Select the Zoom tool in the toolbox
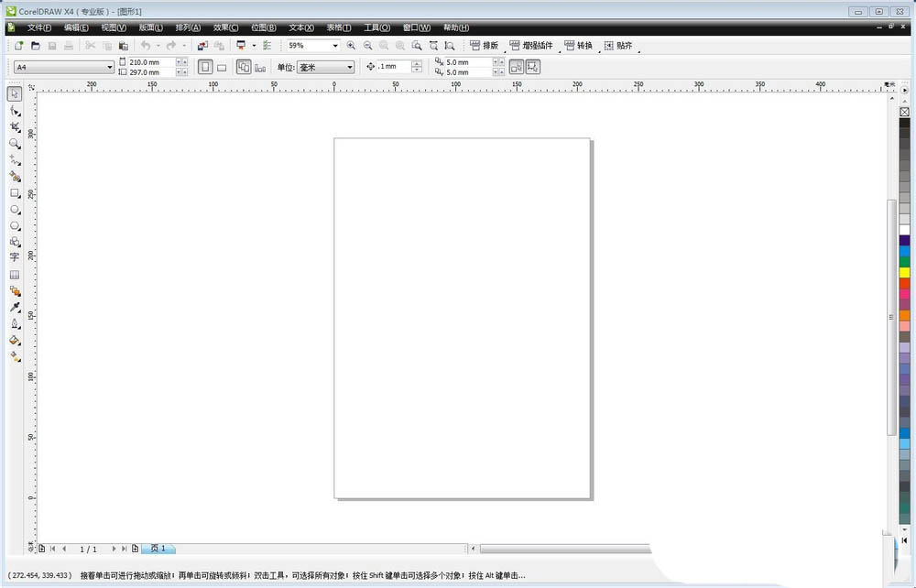Viewport: 916px width, 588px height. (x=15, y=144)
